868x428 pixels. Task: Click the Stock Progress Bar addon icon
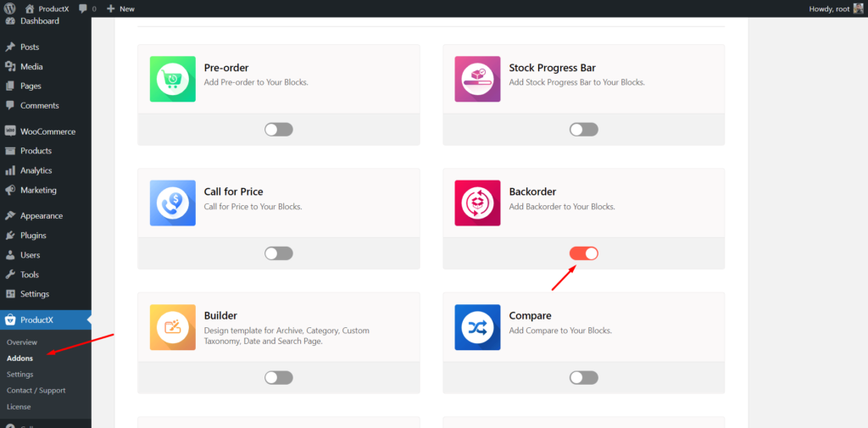(478, 79)
